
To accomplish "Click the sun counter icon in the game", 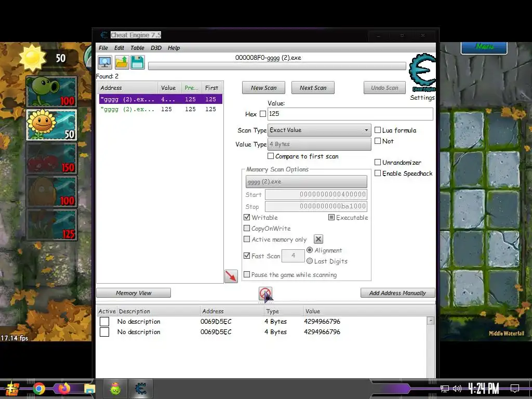I will click(x=32, y=58).
